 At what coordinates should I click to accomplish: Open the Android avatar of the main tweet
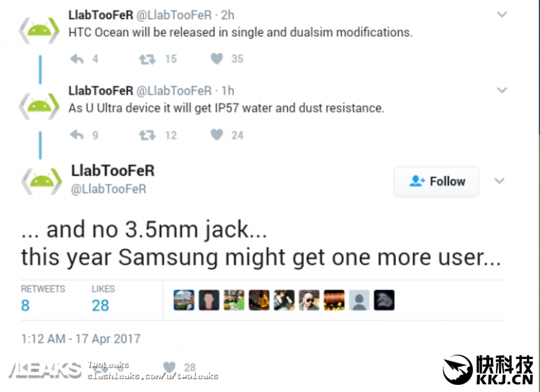[x=42, y=181]
